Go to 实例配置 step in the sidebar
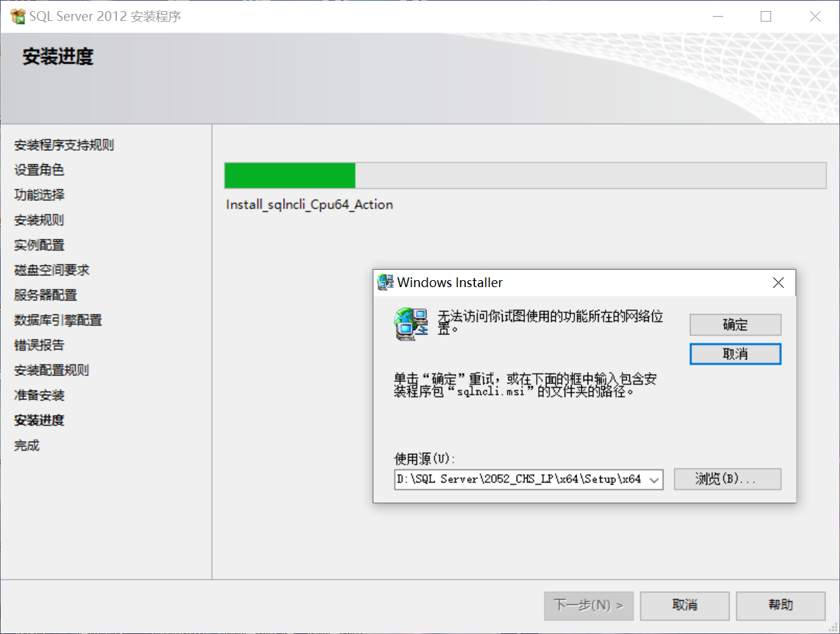Viewport: 840px width, 634px height. pos(40,245)
